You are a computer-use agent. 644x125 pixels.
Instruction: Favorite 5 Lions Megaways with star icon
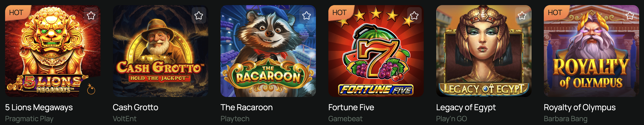pos(91,16)
